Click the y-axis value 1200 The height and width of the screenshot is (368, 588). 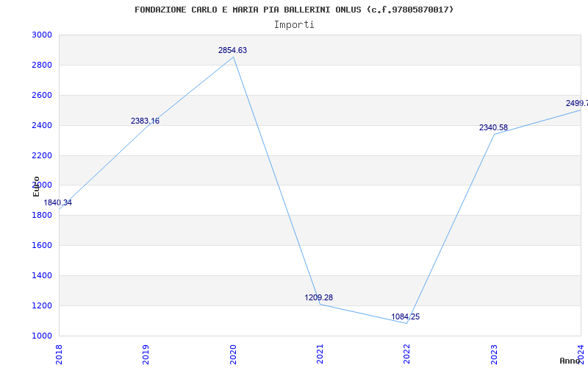(x=42, y=305)
